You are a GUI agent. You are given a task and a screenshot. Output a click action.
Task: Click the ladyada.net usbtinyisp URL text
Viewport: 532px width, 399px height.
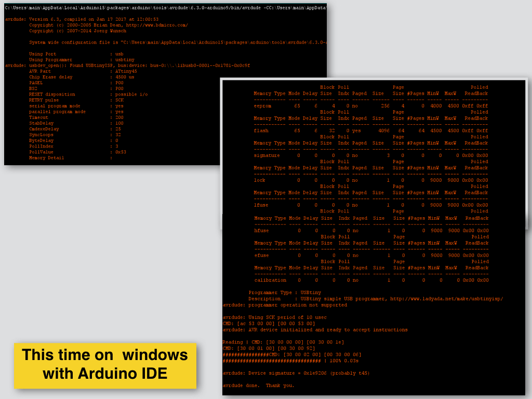pos(446,299)
